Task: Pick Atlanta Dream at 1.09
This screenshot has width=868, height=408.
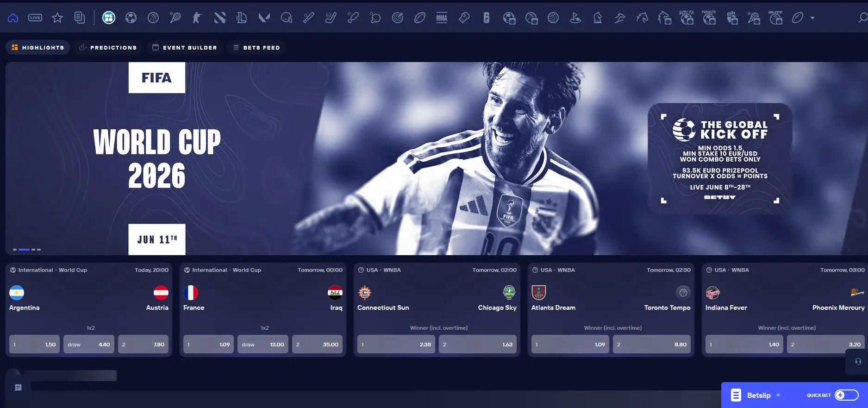Action: point(570,345)
